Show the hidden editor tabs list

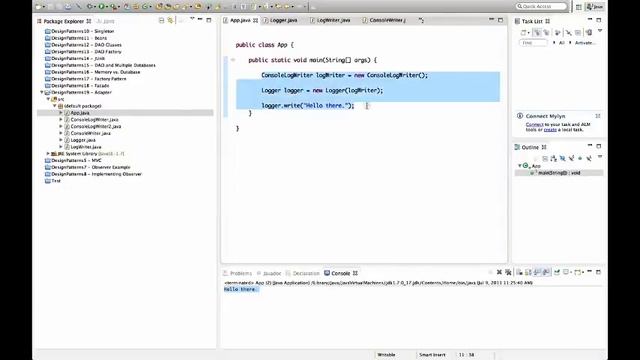click(x=421, y=20)
